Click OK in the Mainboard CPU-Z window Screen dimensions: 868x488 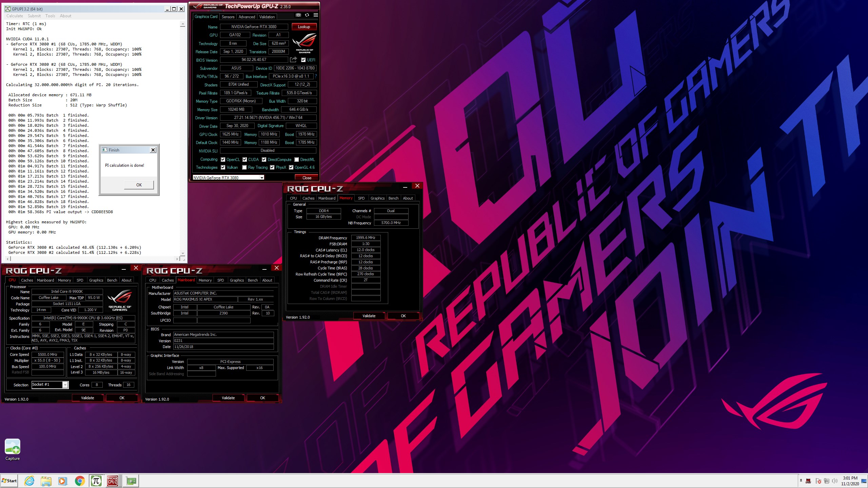(x=262, y=398)
